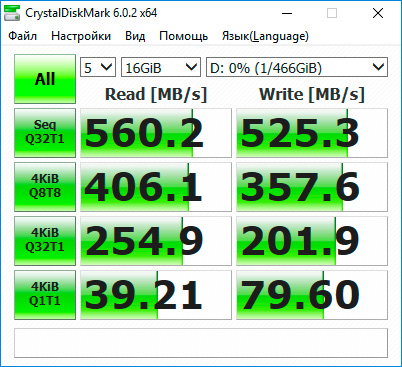Open the Вид menu
The height and width of the screenshot is (367, 402).
(x=135, y=36)
